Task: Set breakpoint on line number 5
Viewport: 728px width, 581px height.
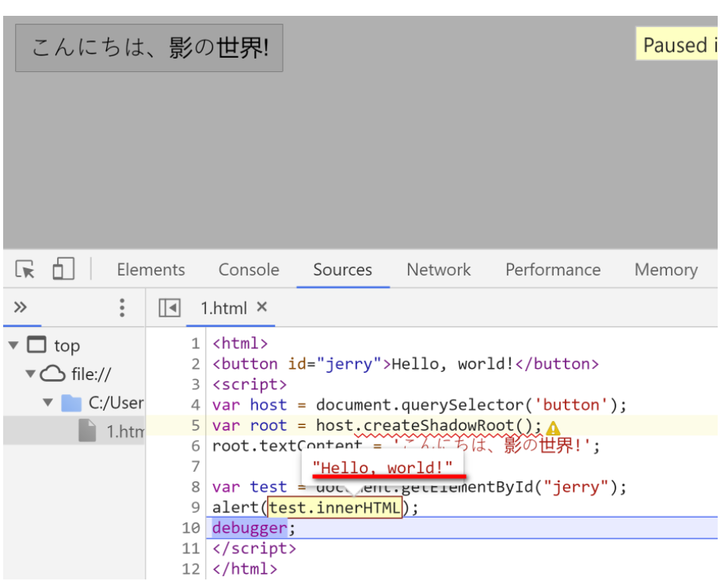Action: click(x=196, y=426)
